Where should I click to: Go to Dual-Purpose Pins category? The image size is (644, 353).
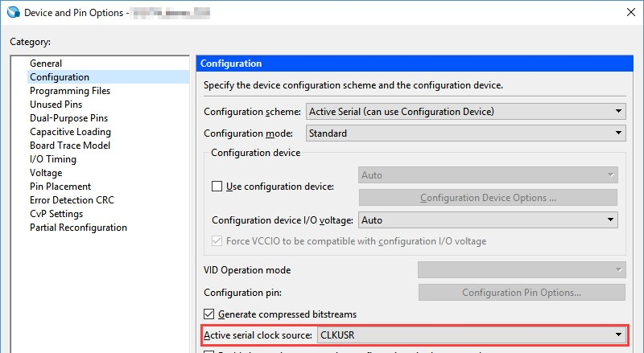coord(68,118)
